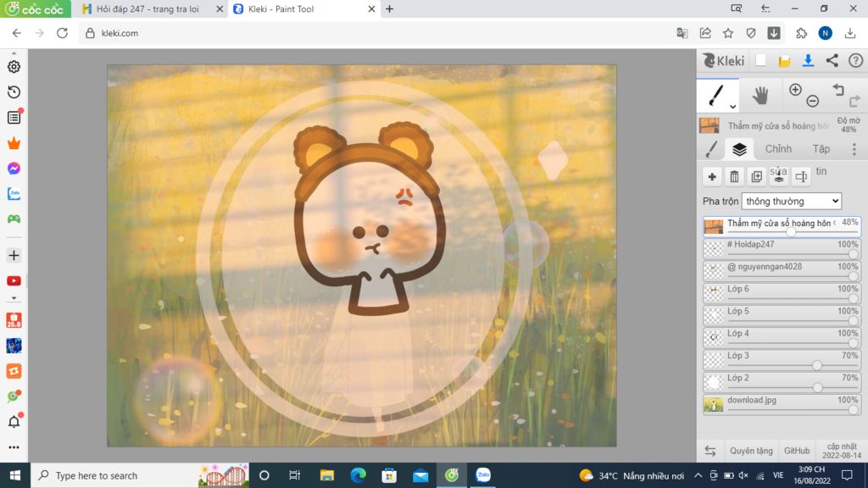Viewport: 868px width, 488px height.
Task: Delete the current layer with trash icon
Action: (734, 176)
